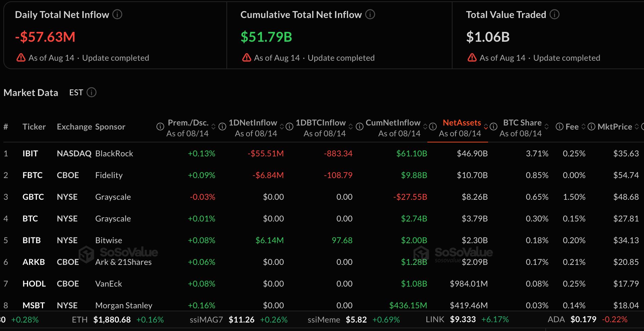Image resolution: width=644 pixels, height=331 pixels.
Task: Open the GBTC Grayscale ticker link
Action: pos(33,197)
